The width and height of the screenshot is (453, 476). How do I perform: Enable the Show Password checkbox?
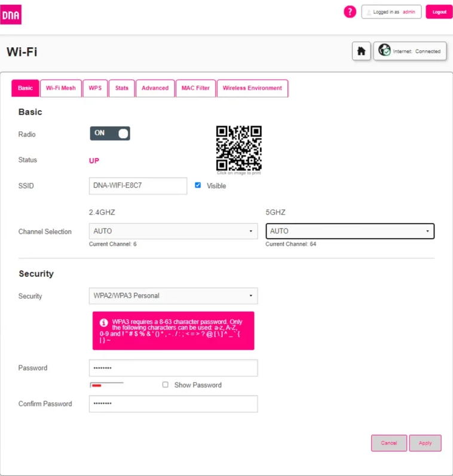(x=166, y=385)
